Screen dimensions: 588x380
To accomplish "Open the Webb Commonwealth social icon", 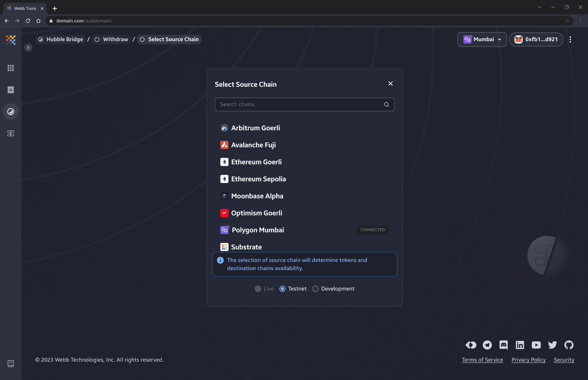I will tap(471, 345).
